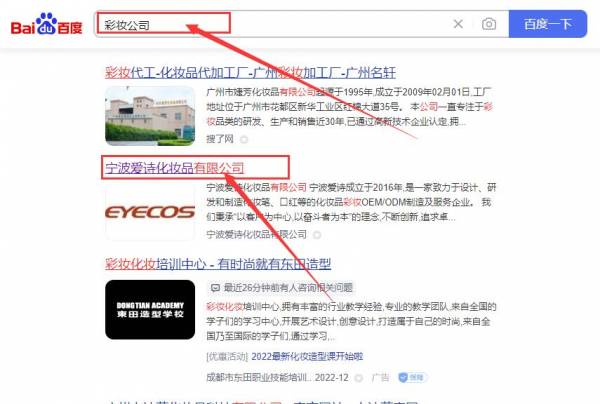Viewport: 600px width, 404px height.
Task: Open the 2022最新化妆造型课开始啦 link
Action: [307, 357]
